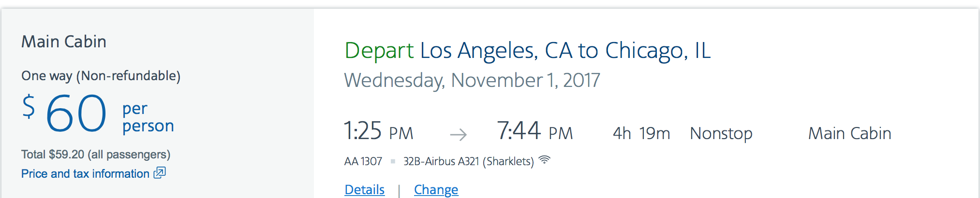The image size is (980, 198).
Task: Click the small square separator after AA 1307
Action: pyautogui.click(x=393, y=161)
